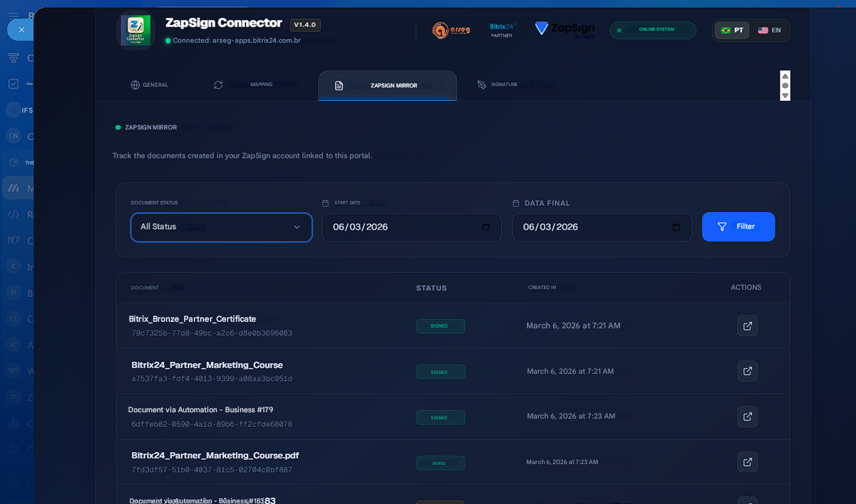
Task: Click the Arseg logo in header
Action: 451,30
